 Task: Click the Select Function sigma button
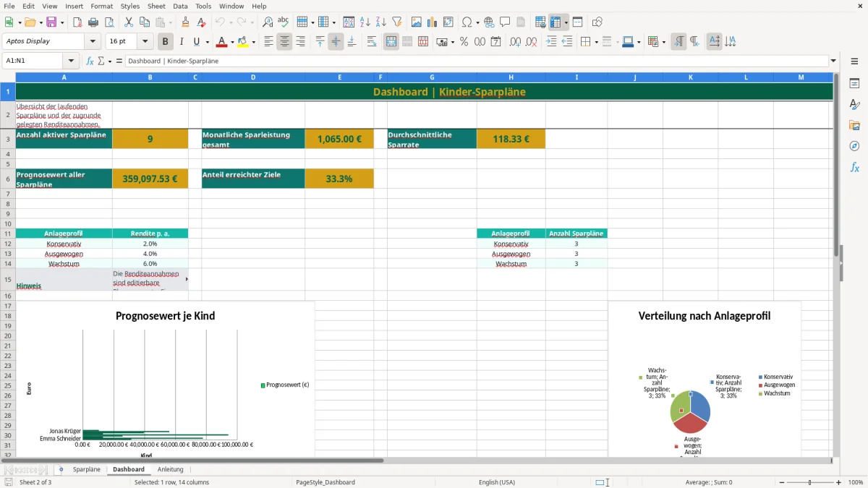coord(101,61)
